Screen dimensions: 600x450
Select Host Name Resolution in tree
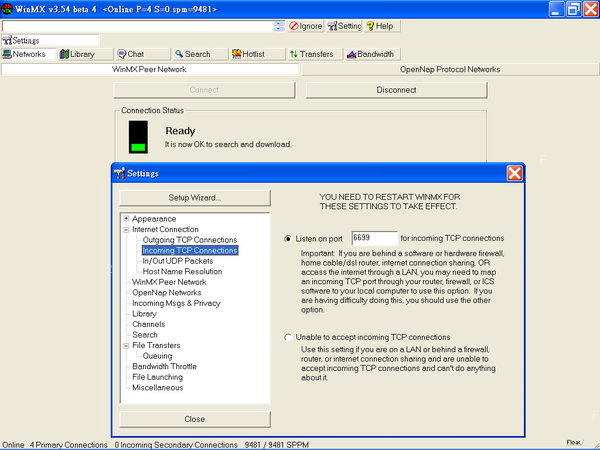[182, 271]
